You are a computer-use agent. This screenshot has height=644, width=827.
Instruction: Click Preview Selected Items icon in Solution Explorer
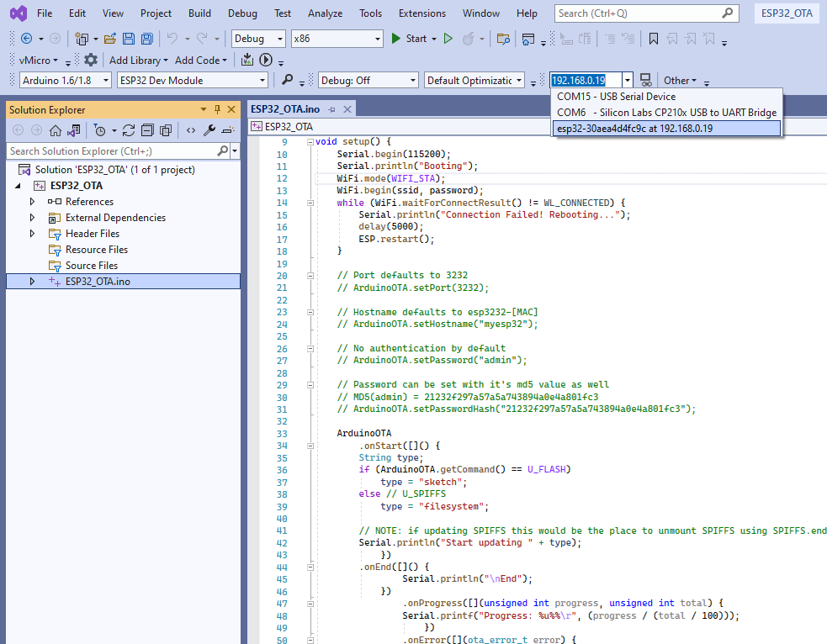coord(228,130)
